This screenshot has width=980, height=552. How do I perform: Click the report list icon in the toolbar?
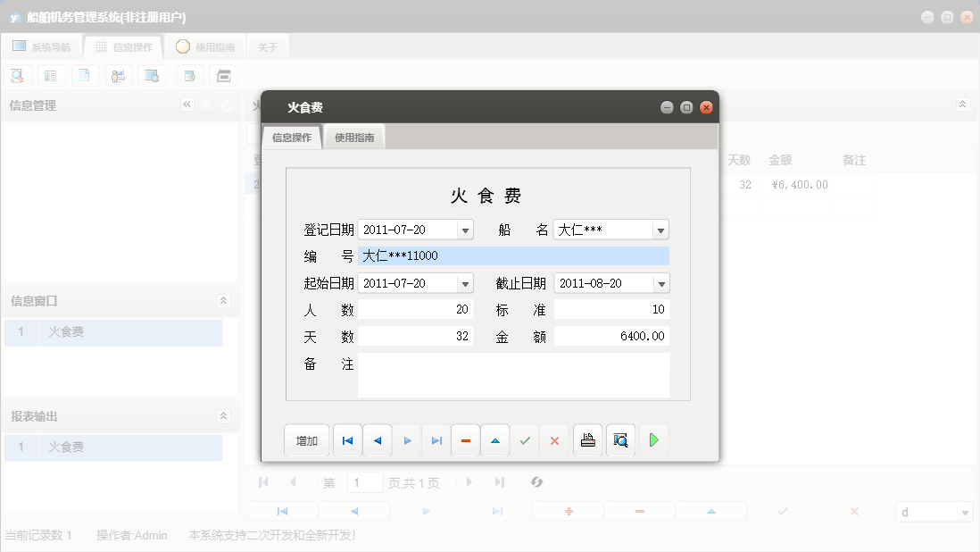point(51,75)
